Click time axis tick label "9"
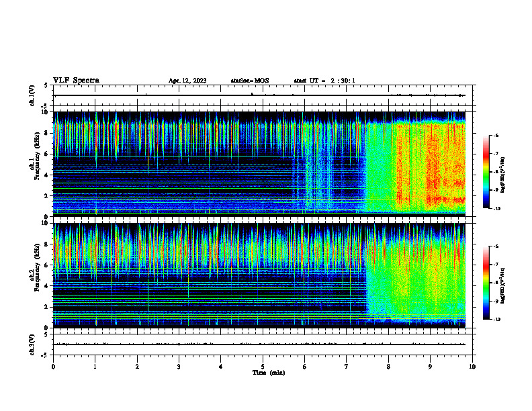 tap(430, 367)
